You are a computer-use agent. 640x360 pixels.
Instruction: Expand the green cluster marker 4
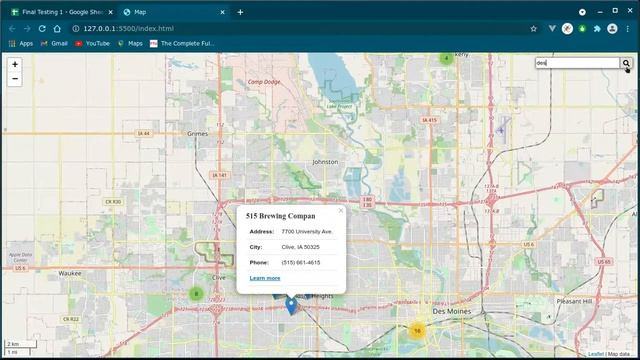[446, 58]
